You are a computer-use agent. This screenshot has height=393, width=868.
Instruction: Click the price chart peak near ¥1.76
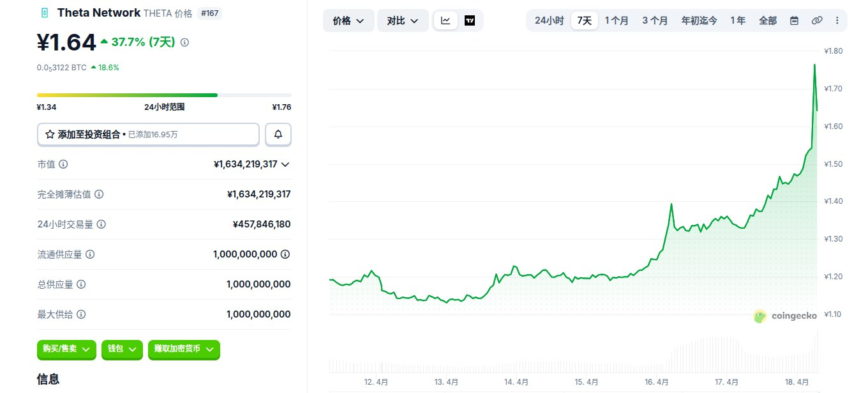(x=814, y=65)
